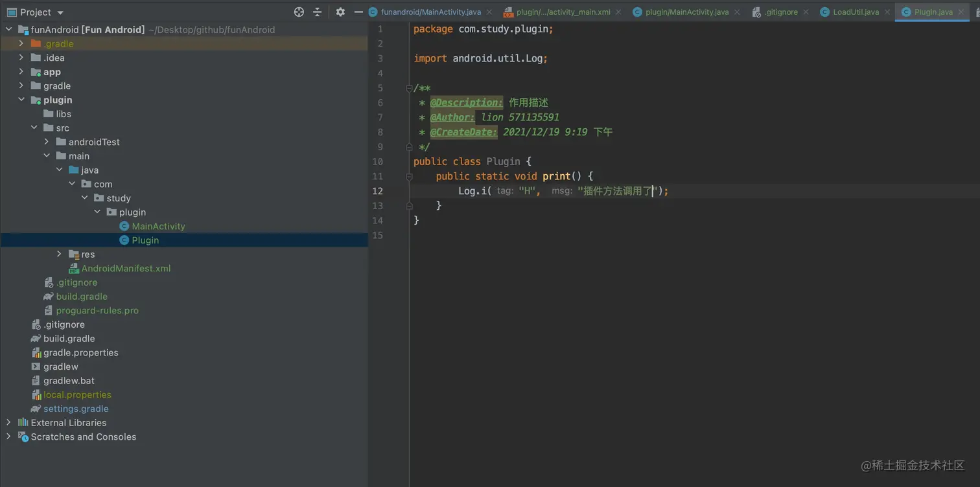Select the Plugin.java tab
The height and width of the screenshot is (487, 980).
(x=933, y=12)
